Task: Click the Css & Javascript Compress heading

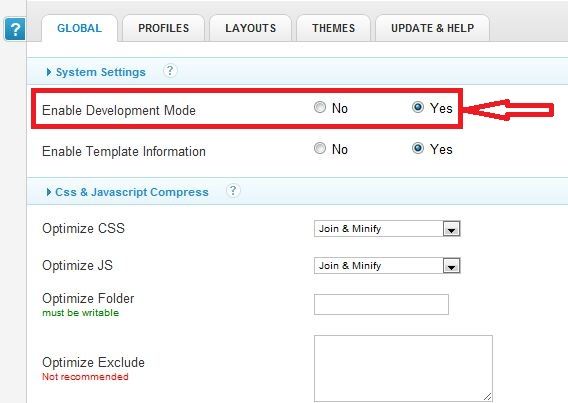Action: pos(132,192)
